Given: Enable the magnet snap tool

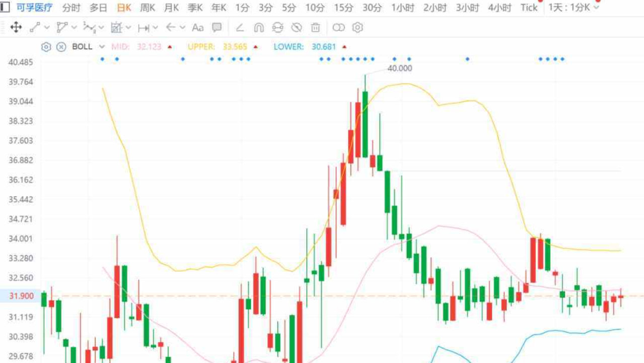Looking at the screenshot, I should point(259,28).
